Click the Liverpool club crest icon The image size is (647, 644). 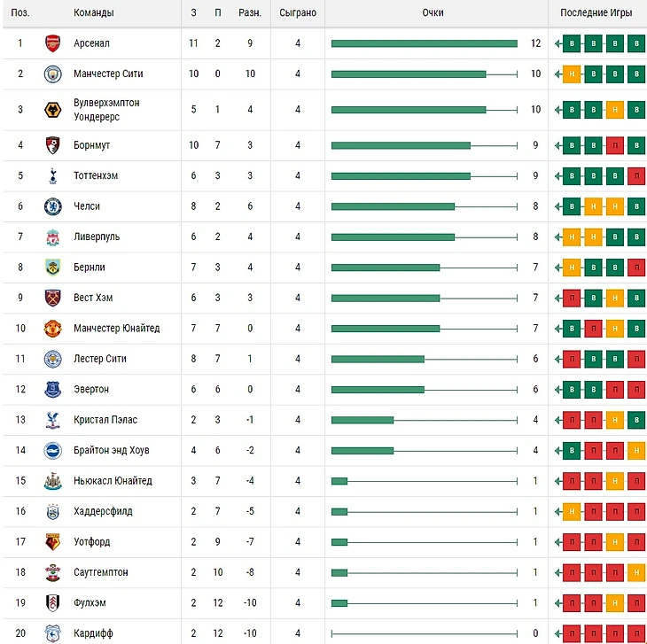click(x=52, y=237)
